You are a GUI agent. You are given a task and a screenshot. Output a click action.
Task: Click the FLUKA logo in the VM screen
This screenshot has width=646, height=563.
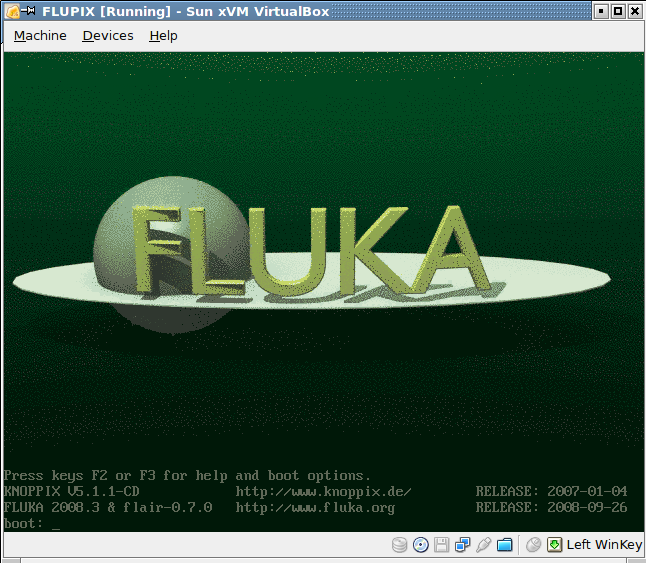(x=311, y=255)
